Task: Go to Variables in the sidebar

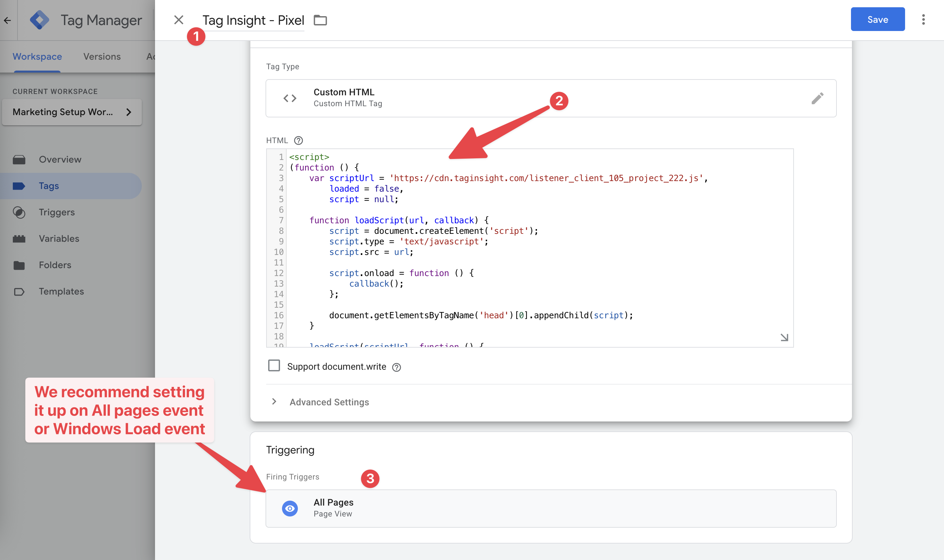Action: click(59, 238)
